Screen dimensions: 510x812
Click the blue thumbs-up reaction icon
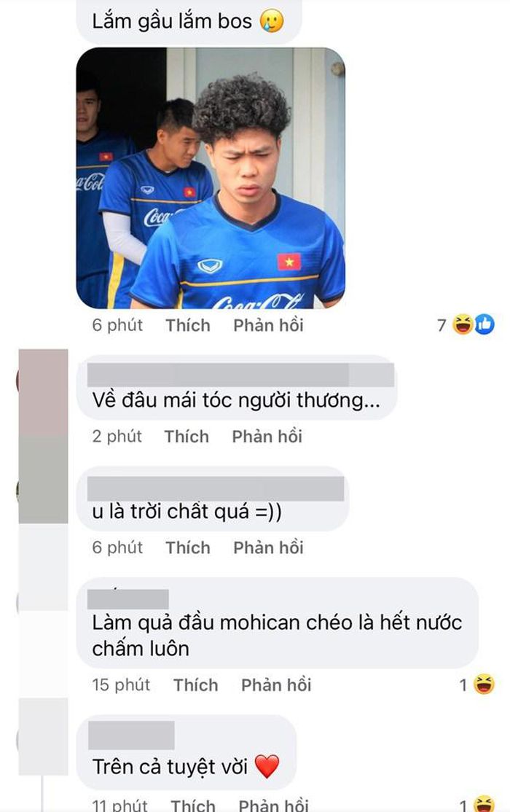click(484, 324)
